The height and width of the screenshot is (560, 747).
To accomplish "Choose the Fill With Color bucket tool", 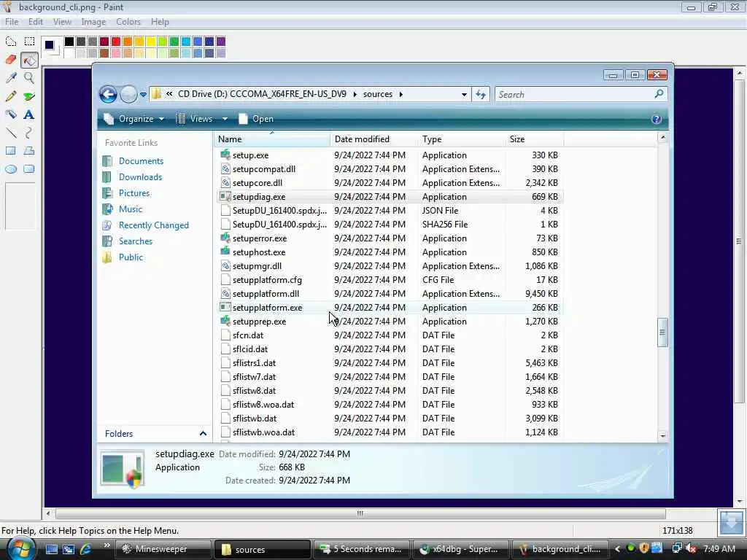I will click(29, 60).
